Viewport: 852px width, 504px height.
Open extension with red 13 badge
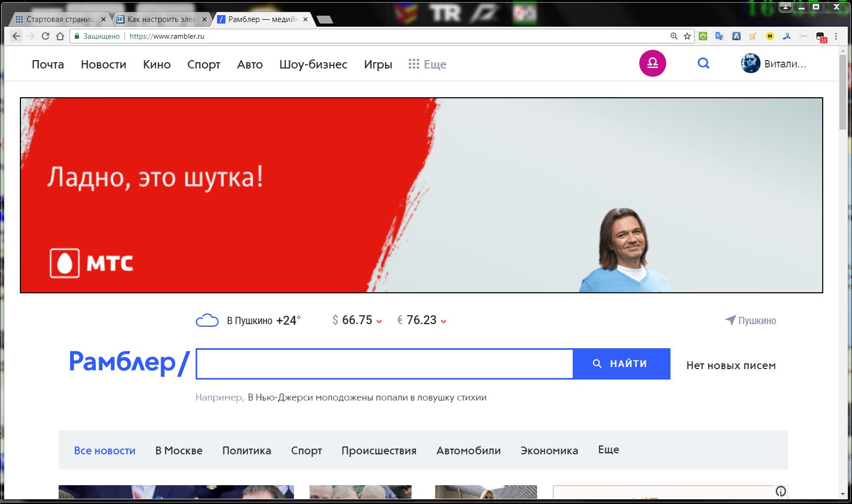click(x=821, y=37)
